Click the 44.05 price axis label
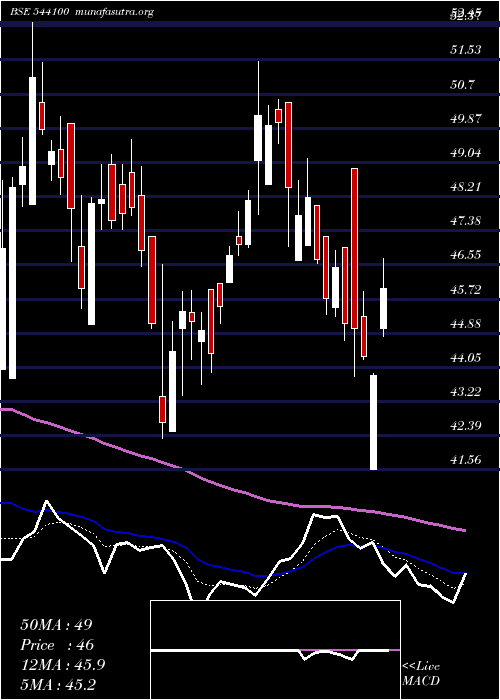This screenshot has height=700, width=500. 466,358
